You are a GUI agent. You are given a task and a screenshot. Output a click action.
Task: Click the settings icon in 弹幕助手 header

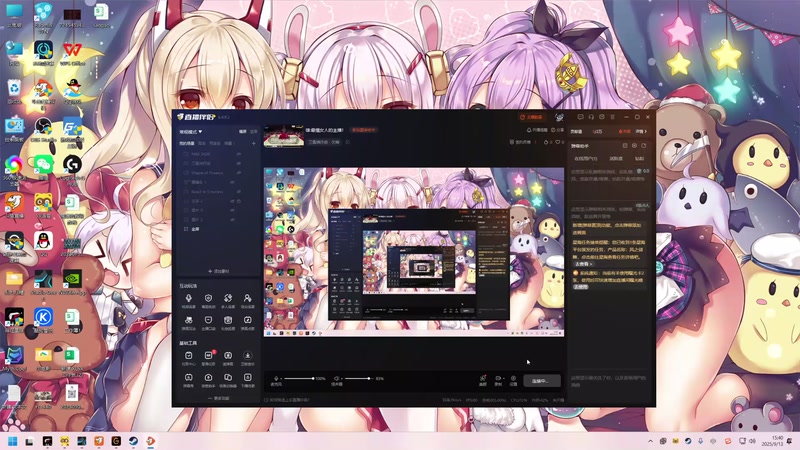click(634, 146)
